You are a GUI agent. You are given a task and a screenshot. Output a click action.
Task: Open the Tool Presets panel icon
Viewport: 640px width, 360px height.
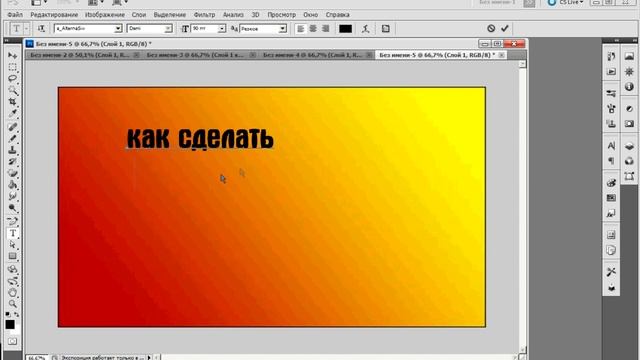pos(611,272)
